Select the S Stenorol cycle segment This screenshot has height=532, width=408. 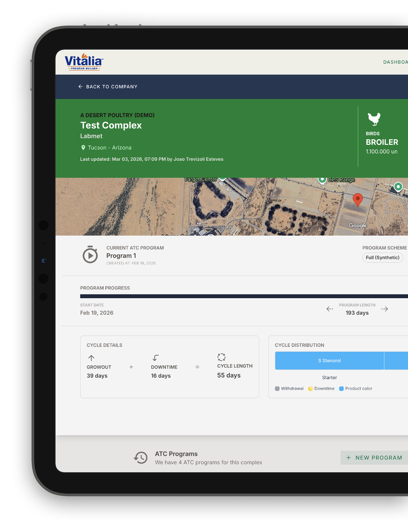(329, 361)
